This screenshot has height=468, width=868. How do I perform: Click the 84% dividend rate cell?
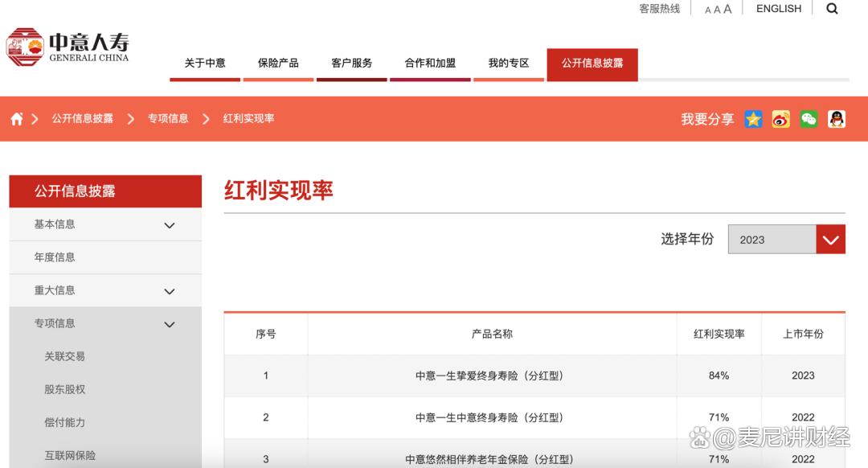(719, 376)
